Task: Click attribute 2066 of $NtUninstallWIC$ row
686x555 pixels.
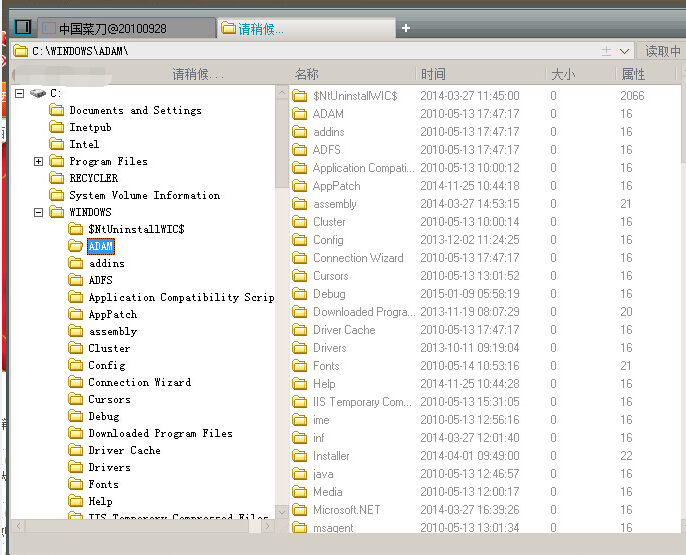Action: click(632, 96)
